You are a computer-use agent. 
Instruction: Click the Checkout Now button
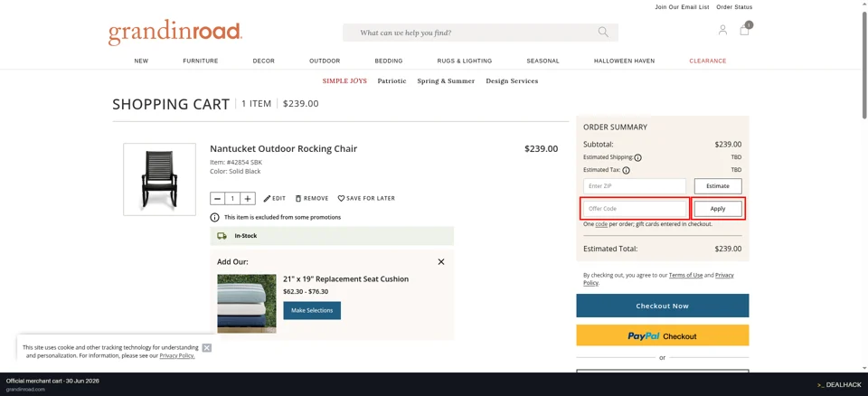(x=662, y=306)
